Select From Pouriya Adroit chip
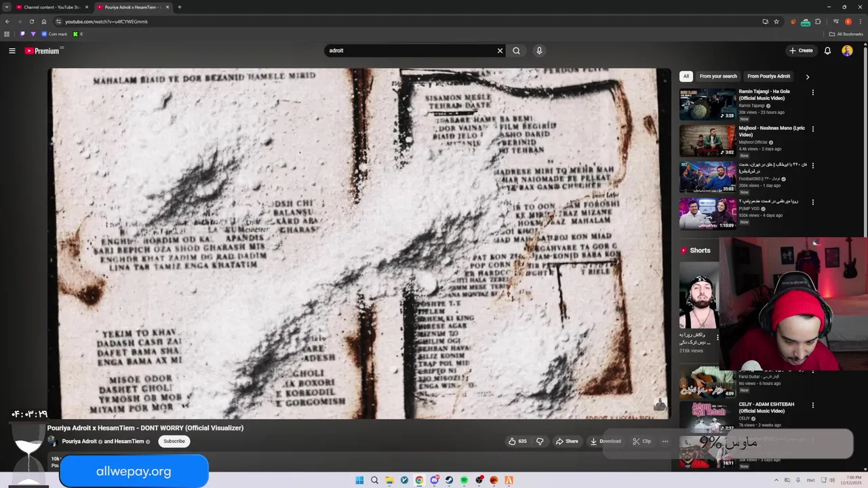The width and height of the screenshot is (868, 488). (769, 77)
